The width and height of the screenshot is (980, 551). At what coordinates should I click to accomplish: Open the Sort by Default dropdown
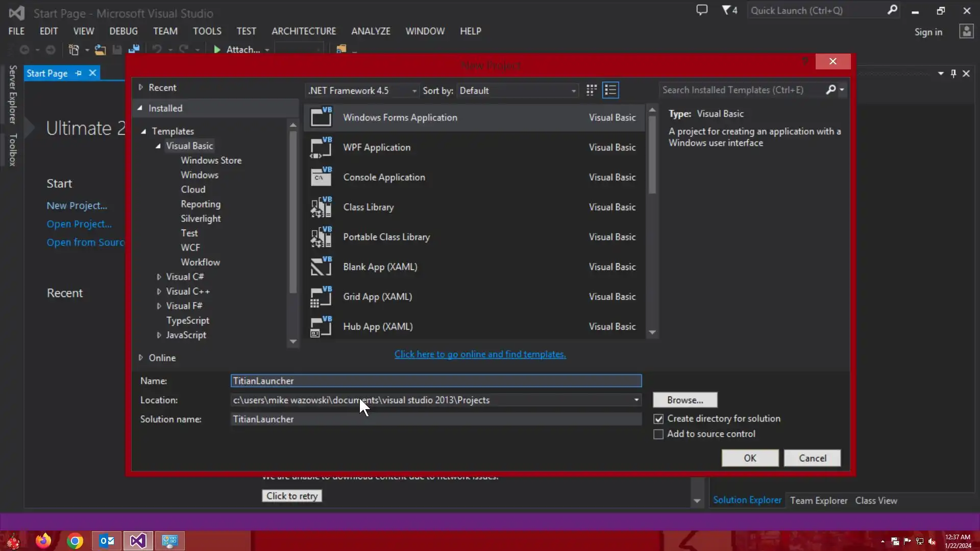click(518, 91)
